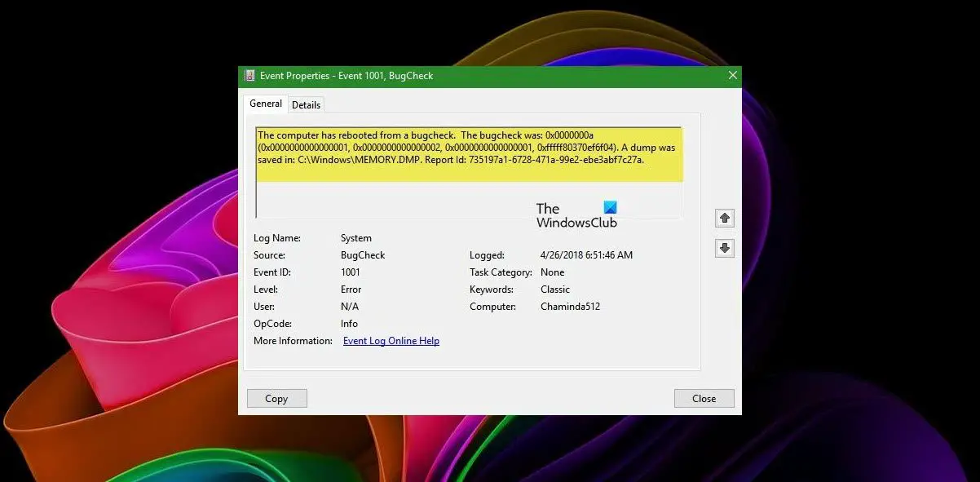
Task: Click the 'Logged:' label
Action: [487, 255]
